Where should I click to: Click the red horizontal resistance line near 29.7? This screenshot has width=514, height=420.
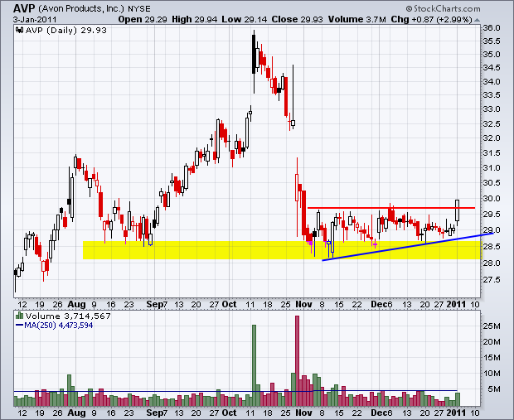pos(391,208)
